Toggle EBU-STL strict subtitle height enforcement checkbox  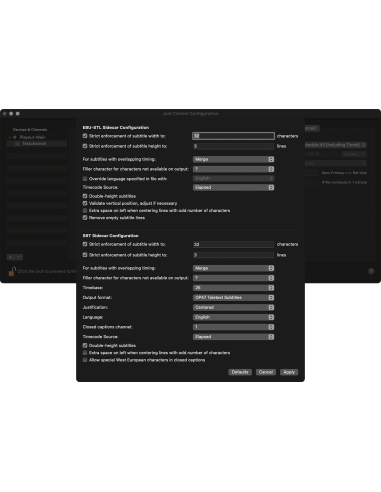tap(85, 146)
